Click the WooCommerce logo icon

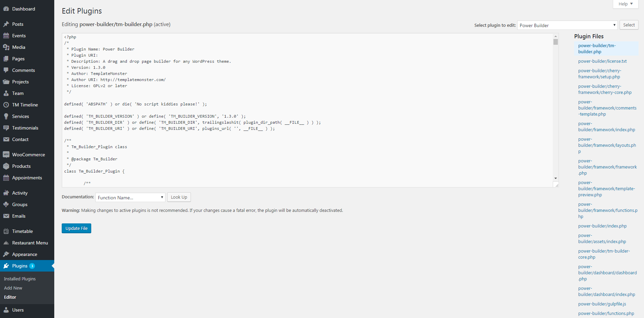coord(6,155)
